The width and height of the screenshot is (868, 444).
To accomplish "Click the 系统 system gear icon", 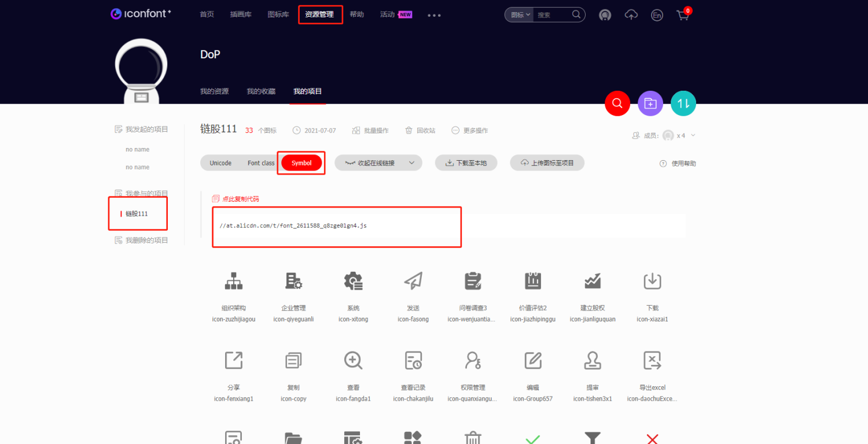I will pyautogui.click(x=353, y=281).
